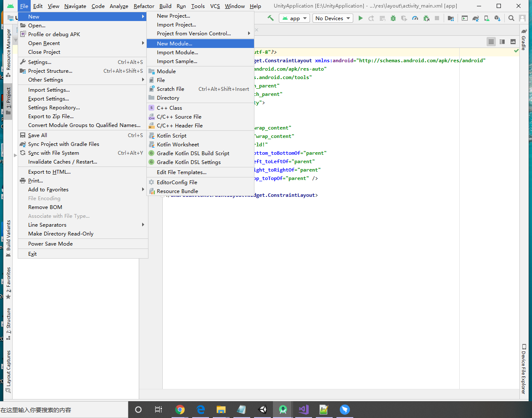Select Kotlin Script from New submenu
The image size is (532, 418).
200,135
